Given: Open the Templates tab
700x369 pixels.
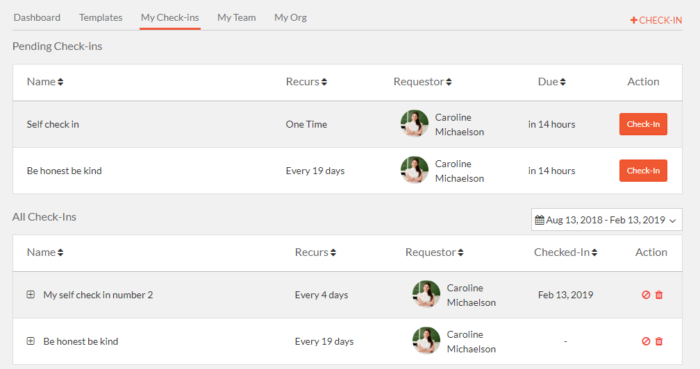Looking at the screenshot, I should (x=100, y=18).
